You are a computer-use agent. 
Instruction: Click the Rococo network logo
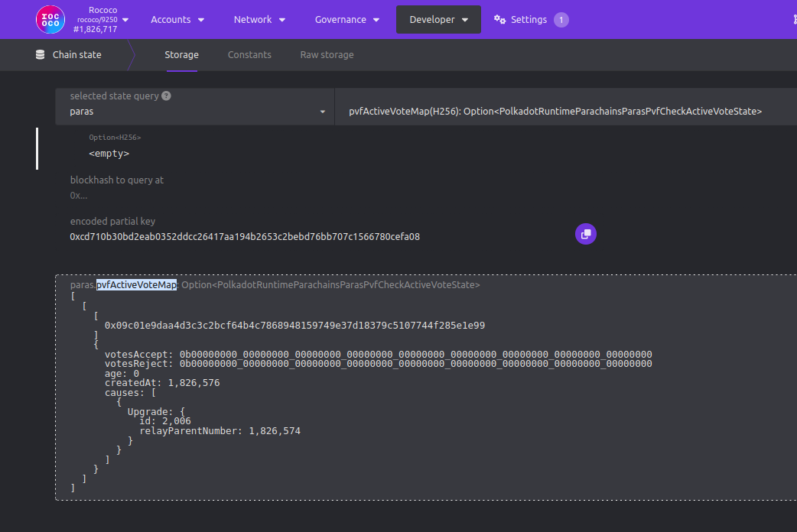click(50, 19)
